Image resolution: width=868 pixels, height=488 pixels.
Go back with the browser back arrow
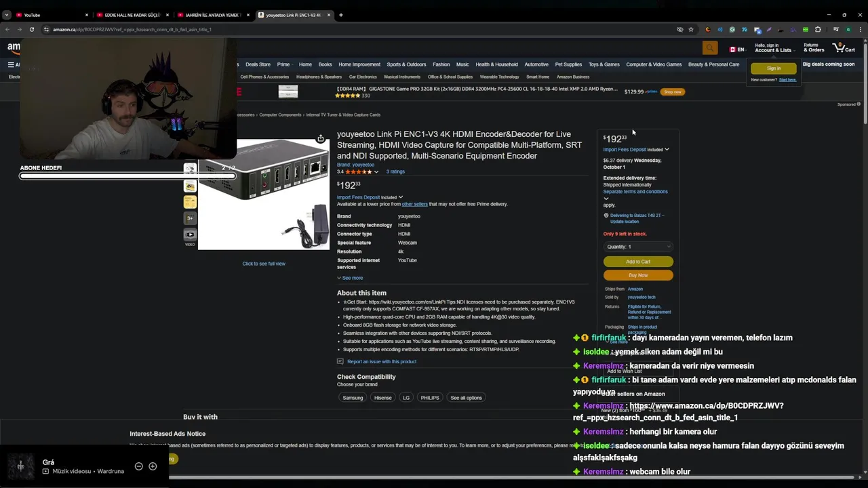pyautogui.click(x=7, y=29)
